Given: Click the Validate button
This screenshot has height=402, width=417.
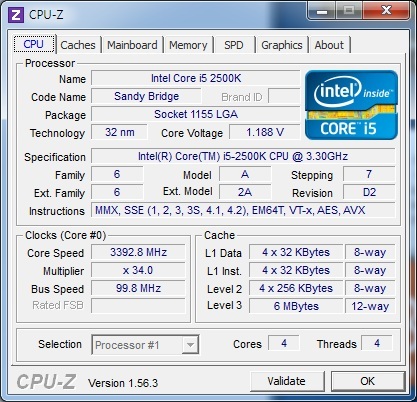Looking at the screenshot, I should tap(287, 381).
